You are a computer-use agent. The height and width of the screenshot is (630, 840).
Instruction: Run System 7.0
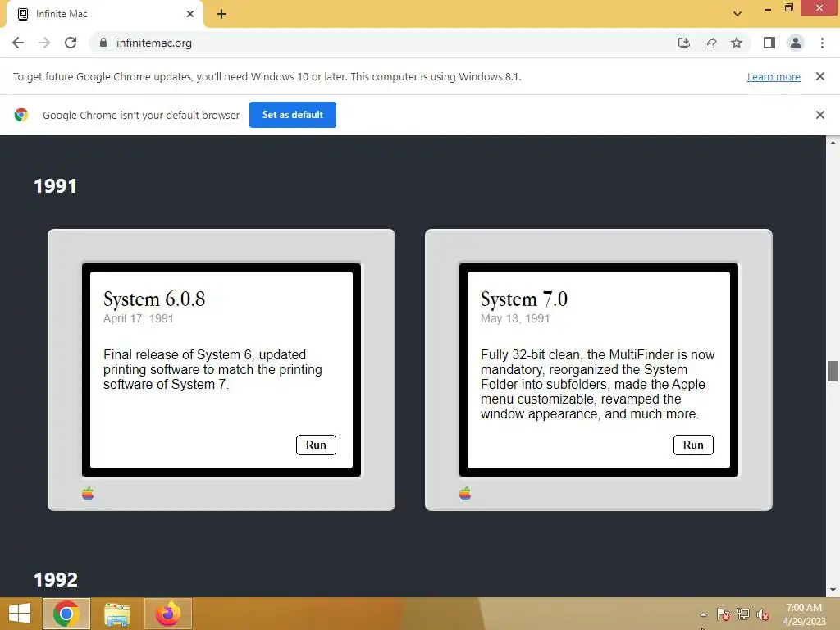pyautogui.click(x=693, y=445)
